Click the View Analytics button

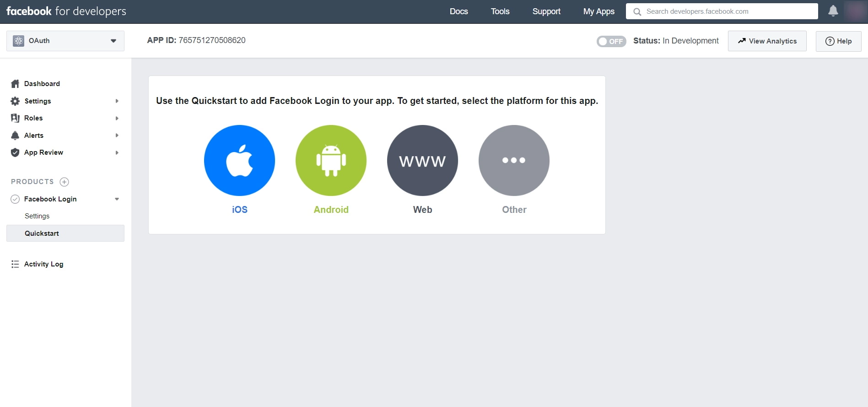[x=767, y=41]
